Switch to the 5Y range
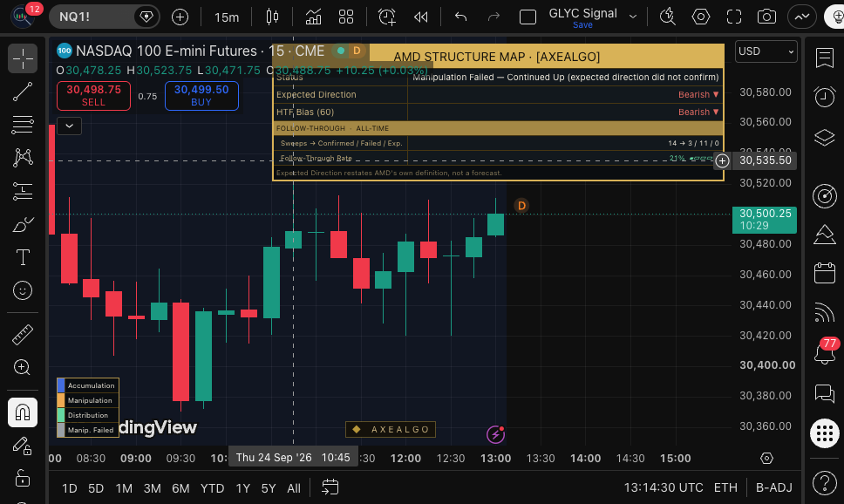The height and width of the screenshot is (504, 844). [269, 488]
